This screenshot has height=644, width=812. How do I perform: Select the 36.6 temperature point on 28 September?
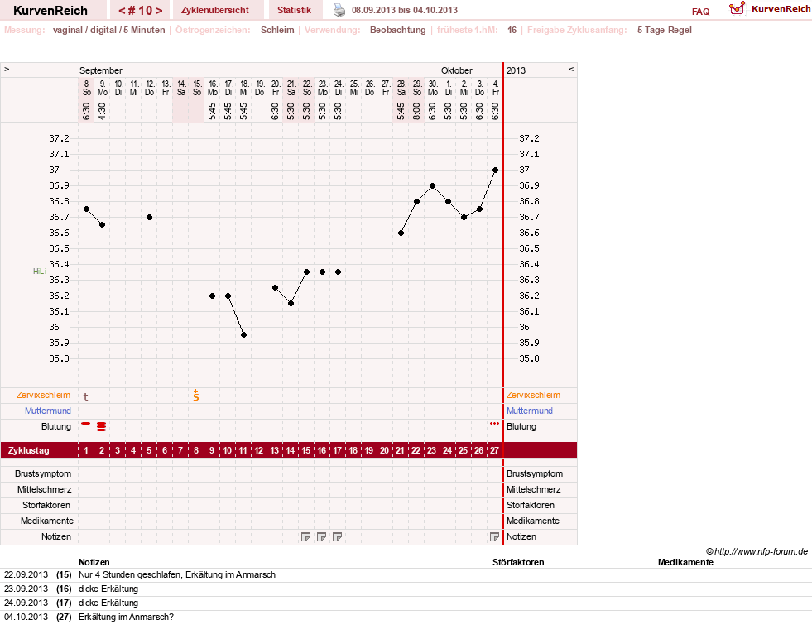(401, 233)
